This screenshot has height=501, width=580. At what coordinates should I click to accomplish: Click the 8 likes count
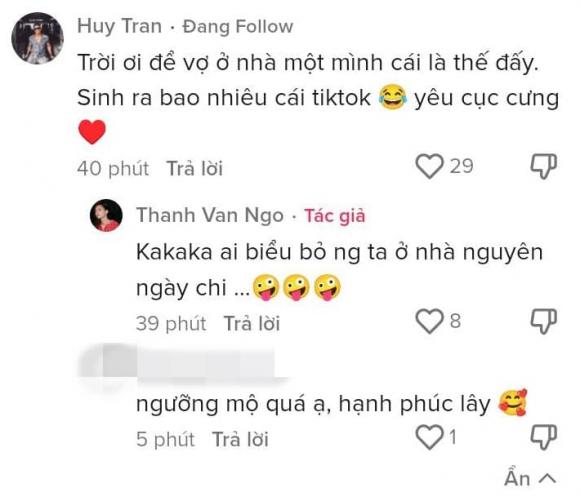coord(455,321)
